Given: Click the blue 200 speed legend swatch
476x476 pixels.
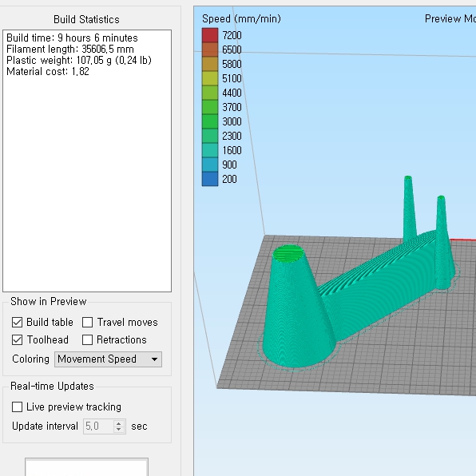Looking at the screenshot, I should (210, 179).
